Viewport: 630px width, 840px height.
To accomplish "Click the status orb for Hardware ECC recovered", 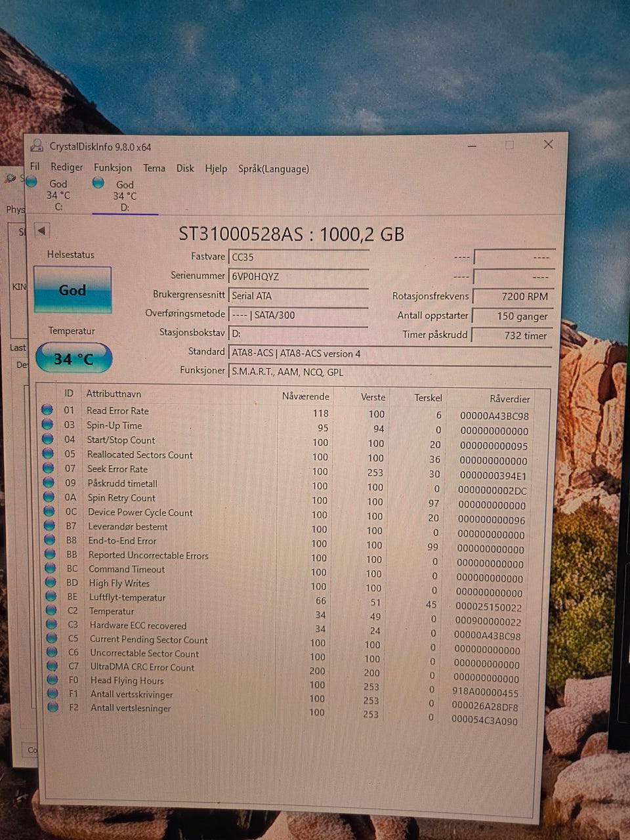I will [52, 624].
